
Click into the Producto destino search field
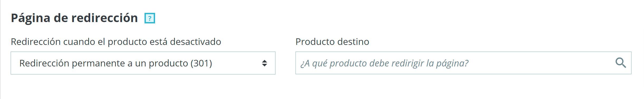click(463, 63)
